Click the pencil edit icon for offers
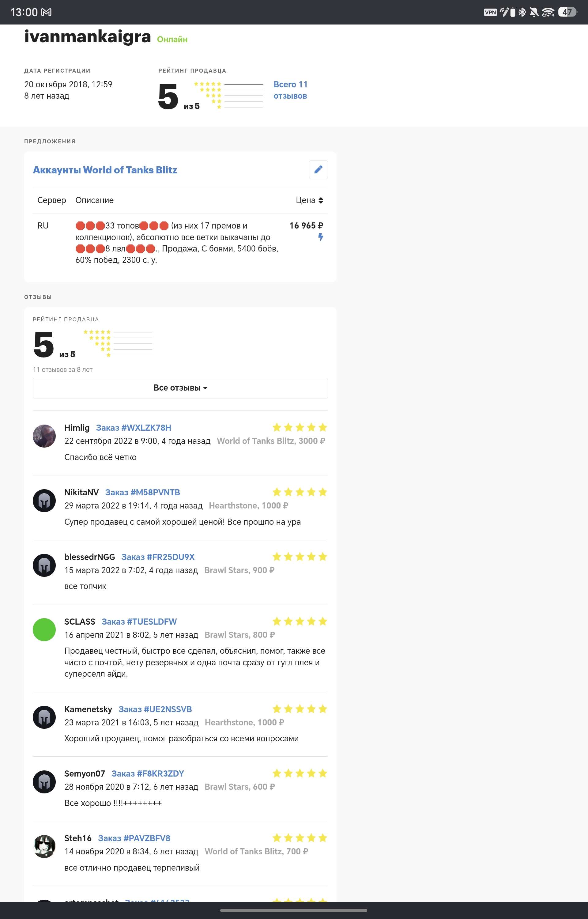This screenshot has width=588, height=919. 318,169
